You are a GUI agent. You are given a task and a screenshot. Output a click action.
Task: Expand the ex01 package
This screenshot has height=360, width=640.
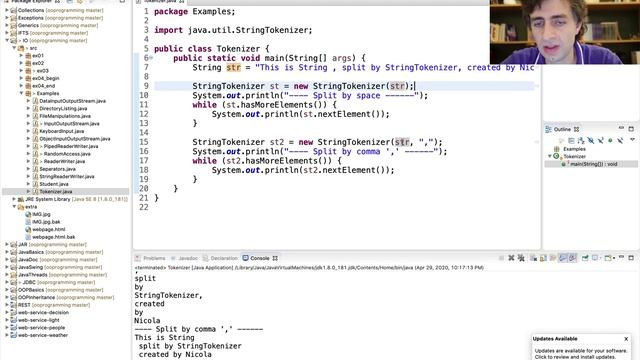click(22, 56)
